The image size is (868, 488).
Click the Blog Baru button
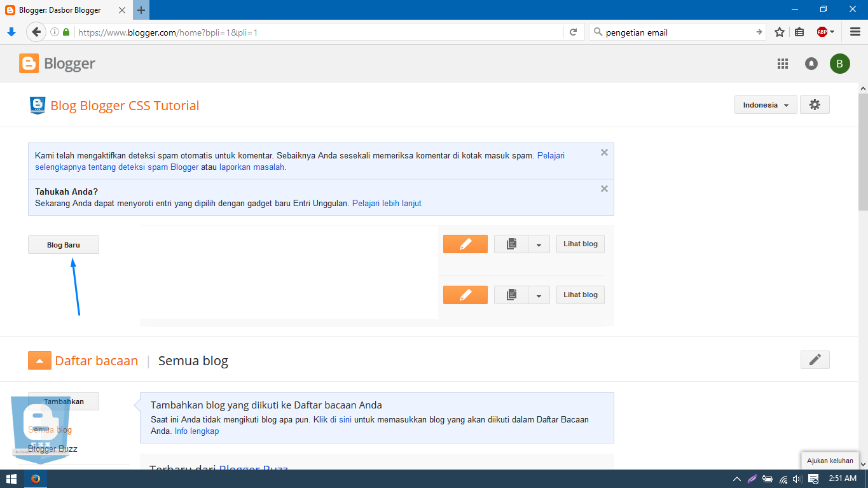[63, 244]
